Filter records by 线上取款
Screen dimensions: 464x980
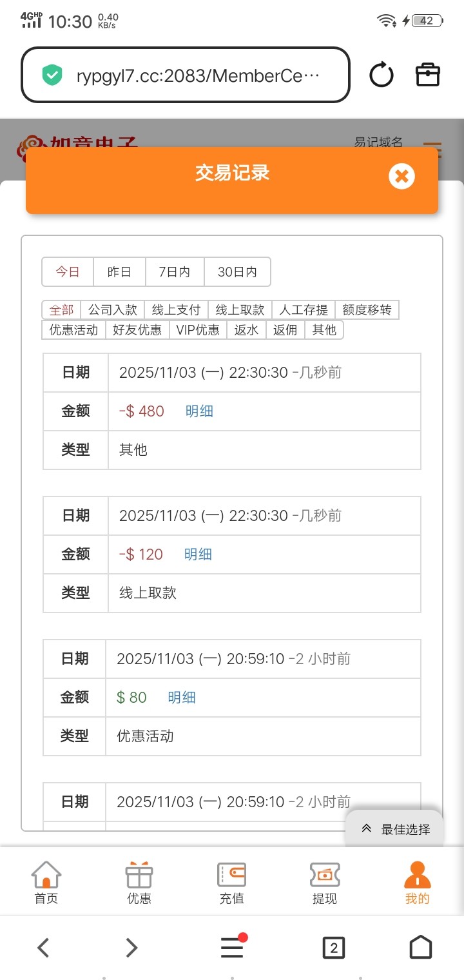coord(240,310)
